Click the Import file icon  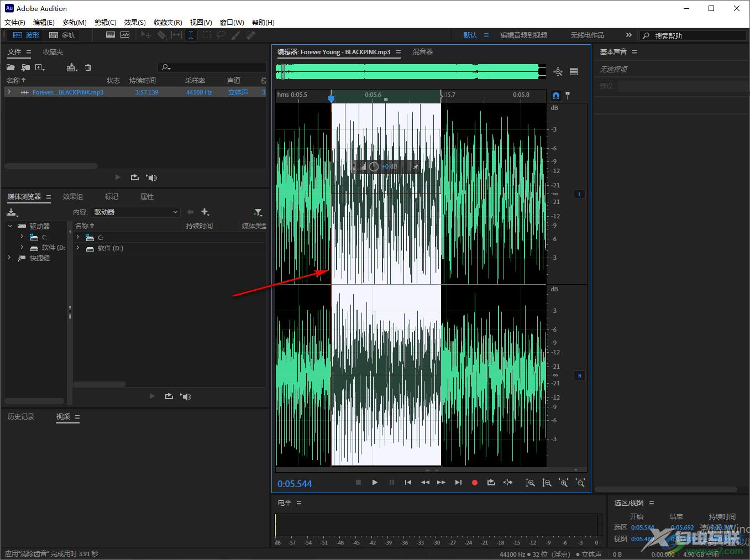click(25, 67)
